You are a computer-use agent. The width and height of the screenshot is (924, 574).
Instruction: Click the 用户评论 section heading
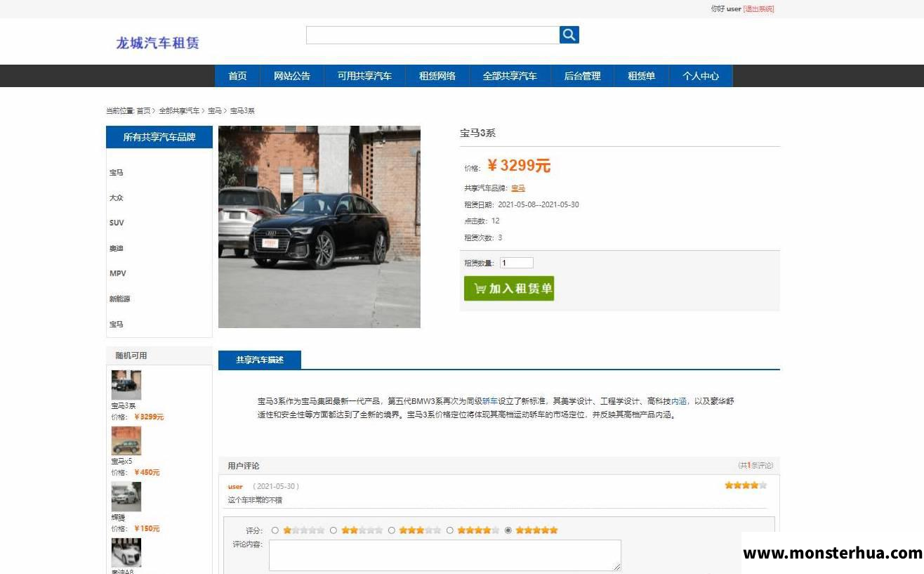click(x=244, y=466)
